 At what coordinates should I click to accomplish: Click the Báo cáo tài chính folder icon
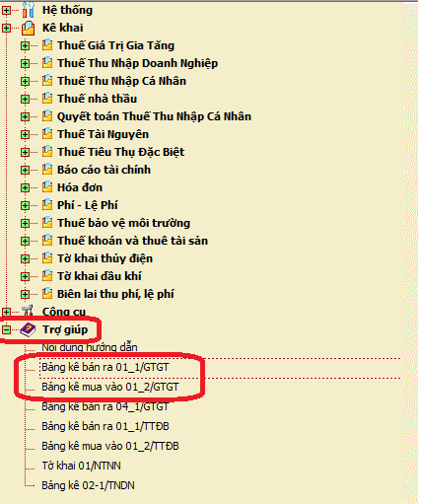click(47, 169)
